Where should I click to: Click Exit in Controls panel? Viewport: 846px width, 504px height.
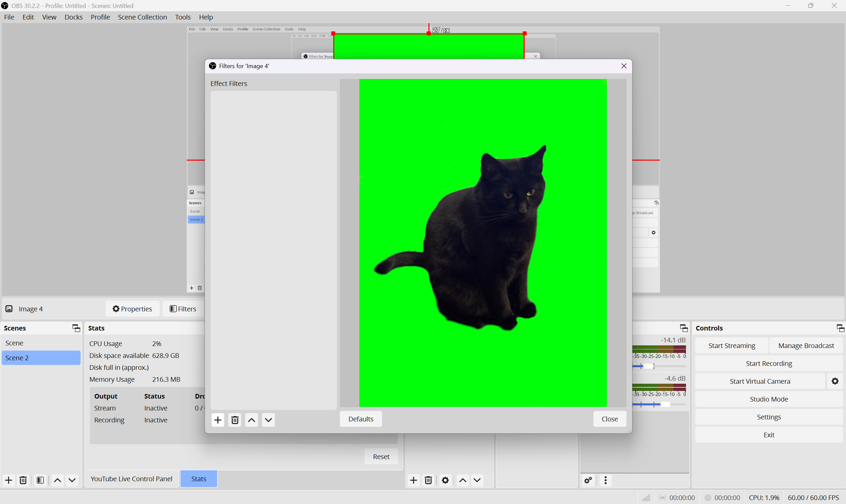(x=769, y=435)
